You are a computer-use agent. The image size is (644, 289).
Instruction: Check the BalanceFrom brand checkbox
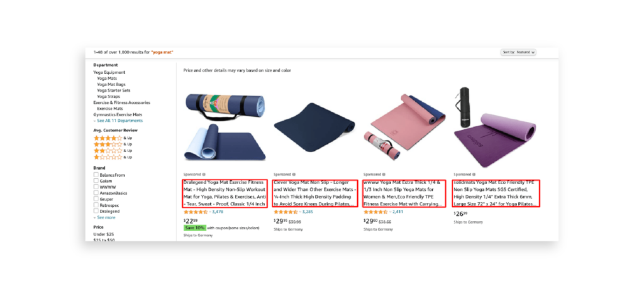coord(96,175)
